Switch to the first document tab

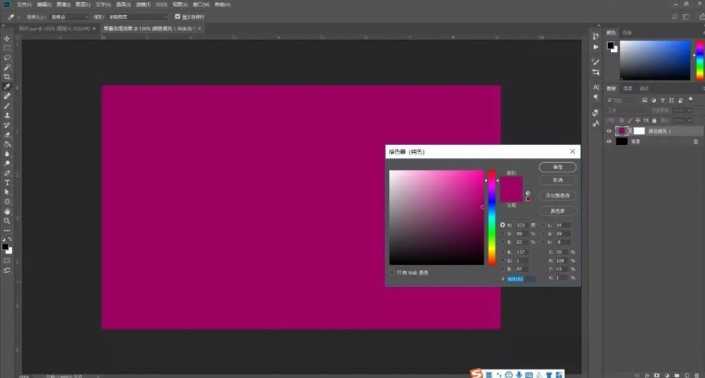coord(55,28)
